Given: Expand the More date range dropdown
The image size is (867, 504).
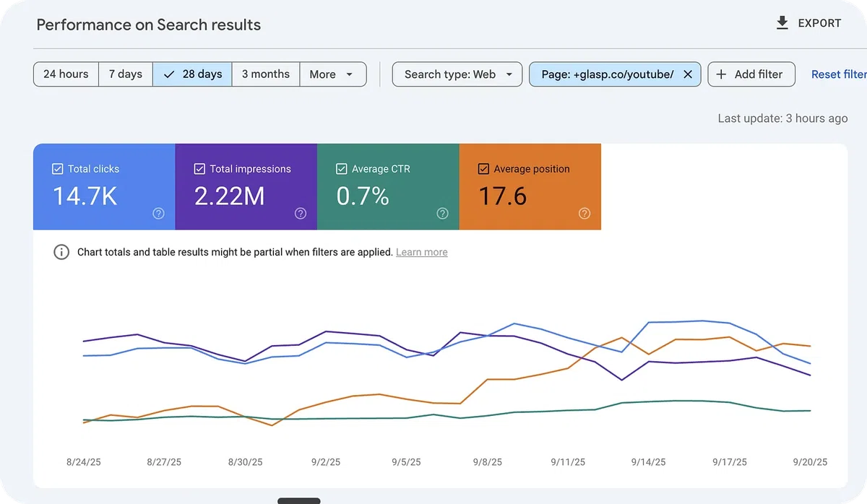Looking at the screenshot, I should pyautogui.click(x=332, y=74).
